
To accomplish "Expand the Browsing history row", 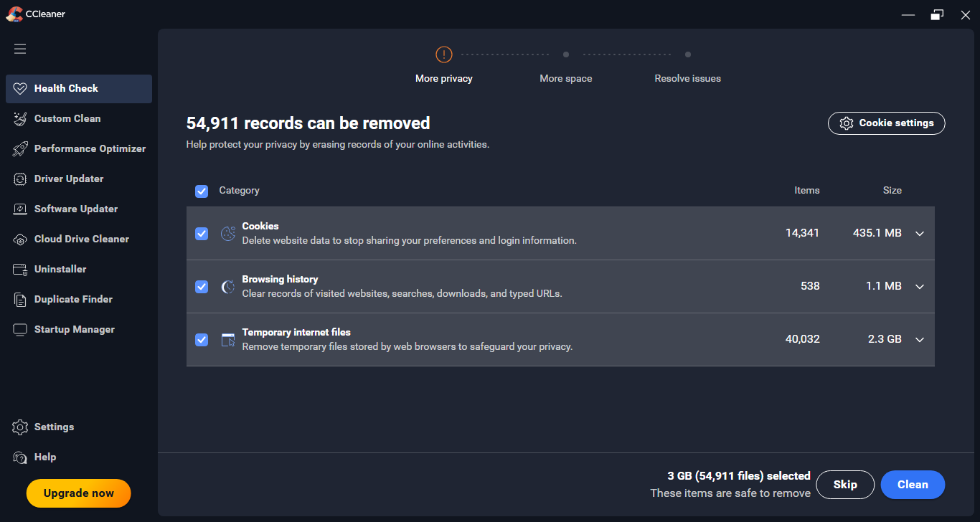I will click(920, 287).
